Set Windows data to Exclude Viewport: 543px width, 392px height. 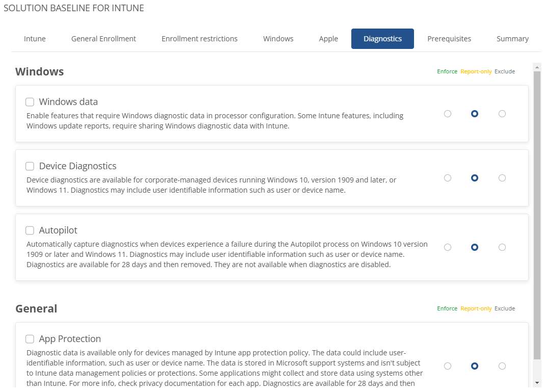click(502, 114)
